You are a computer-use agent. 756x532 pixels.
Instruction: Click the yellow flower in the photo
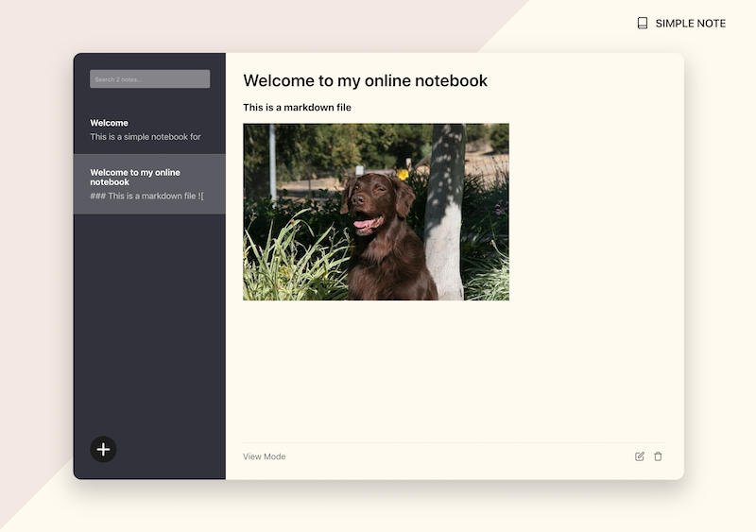(404, 174)
